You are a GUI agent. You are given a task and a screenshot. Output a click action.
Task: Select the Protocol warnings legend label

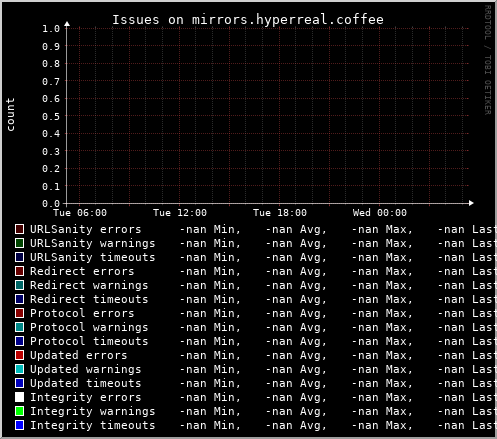click(x=89, y=327)
